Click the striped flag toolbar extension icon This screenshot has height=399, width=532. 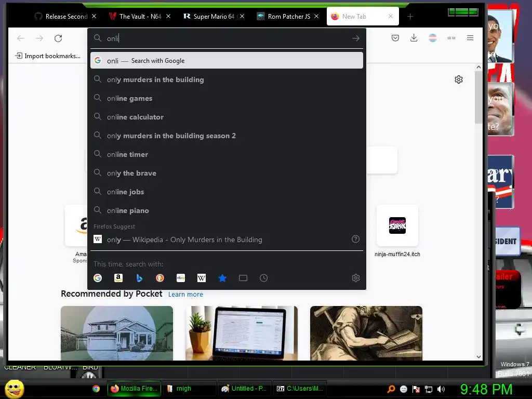click(433, 38)
